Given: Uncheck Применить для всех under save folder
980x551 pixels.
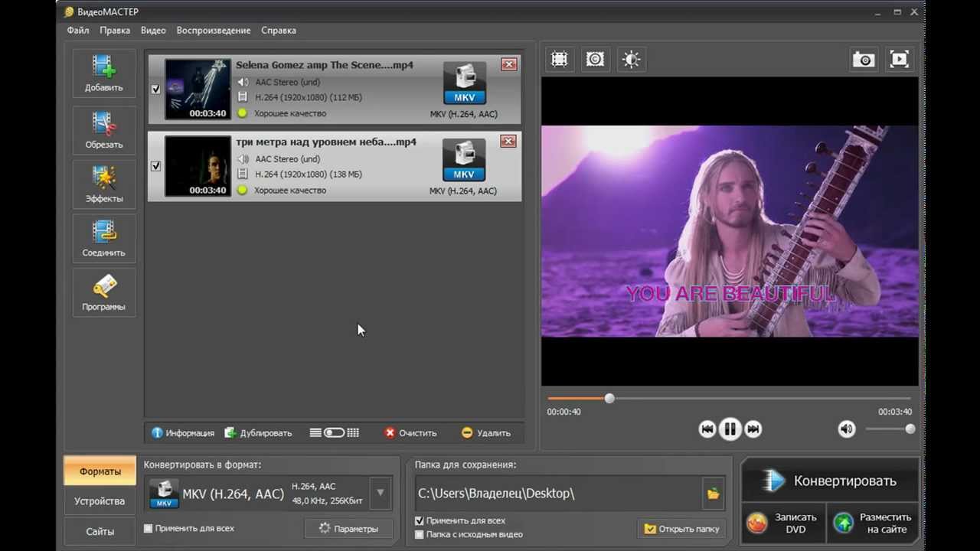Looking at the screenshot, I should [x=419, y=520].
